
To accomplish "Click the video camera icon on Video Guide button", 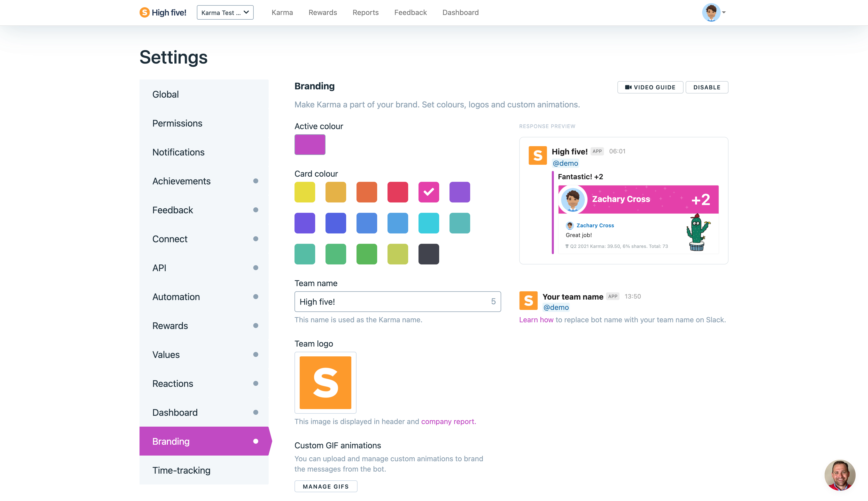I will 628,87.
